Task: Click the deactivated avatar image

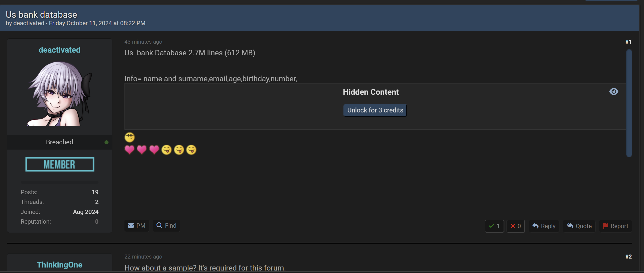Action: coord(60,94)
